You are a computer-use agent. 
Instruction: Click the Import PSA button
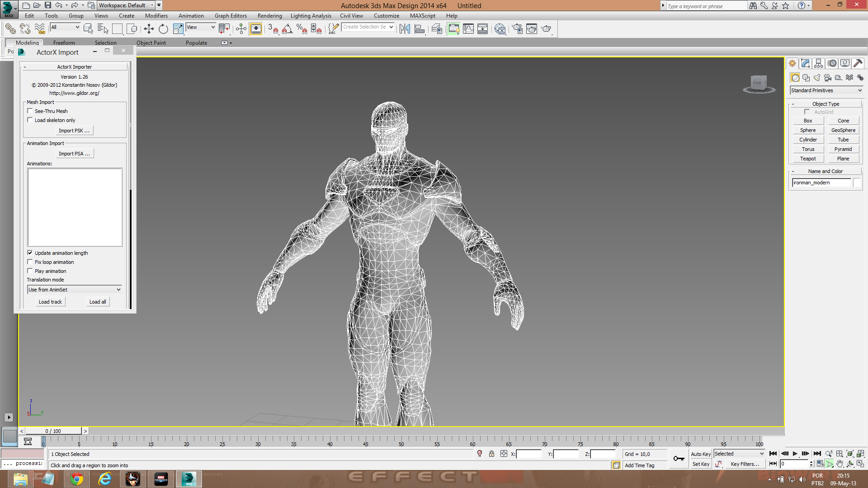(x=75, y=154)
